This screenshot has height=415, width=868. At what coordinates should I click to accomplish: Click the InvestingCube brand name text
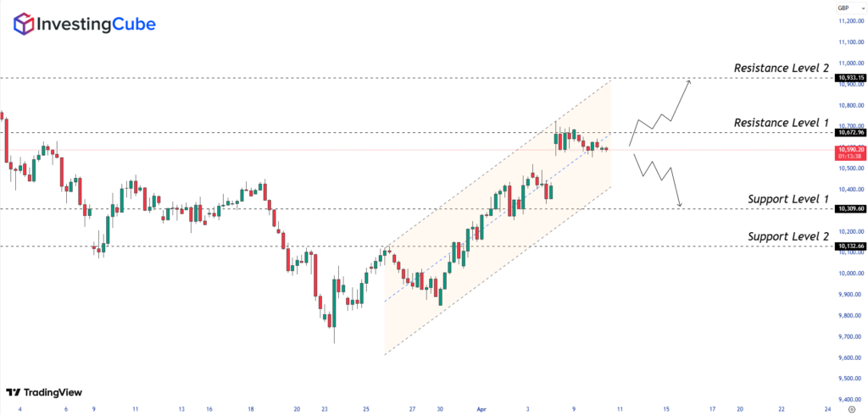(95, 25)
